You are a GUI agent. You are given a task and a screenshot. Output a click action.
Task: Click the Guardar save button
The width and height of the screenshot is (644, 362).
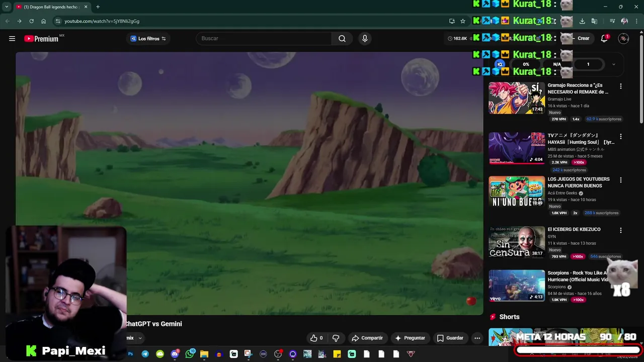(450, 338)
